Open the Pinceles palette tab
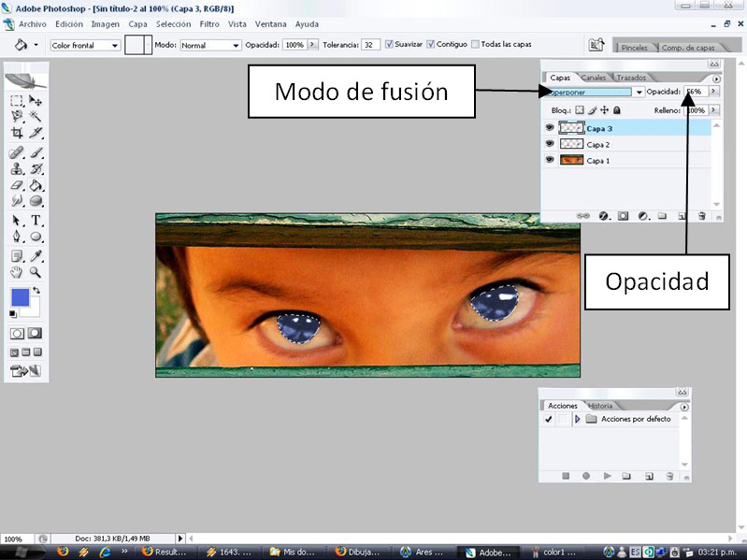 pos(635,48)
